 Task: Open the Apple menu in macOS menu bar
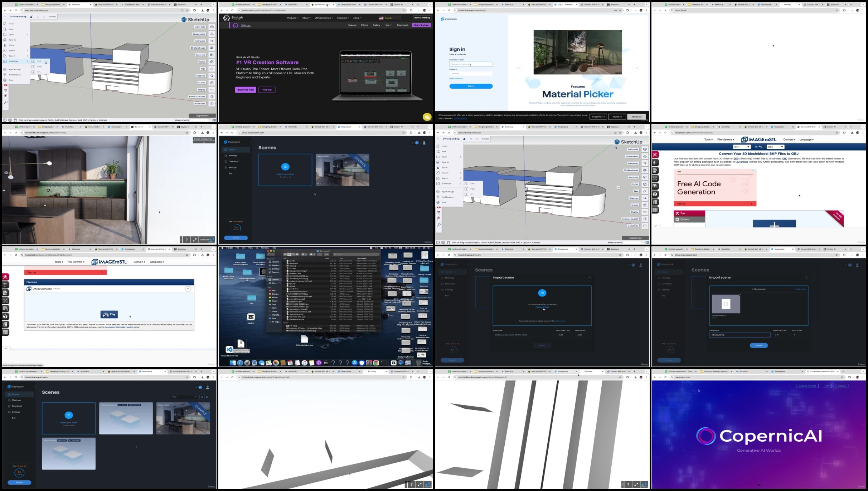coord(222,248)
